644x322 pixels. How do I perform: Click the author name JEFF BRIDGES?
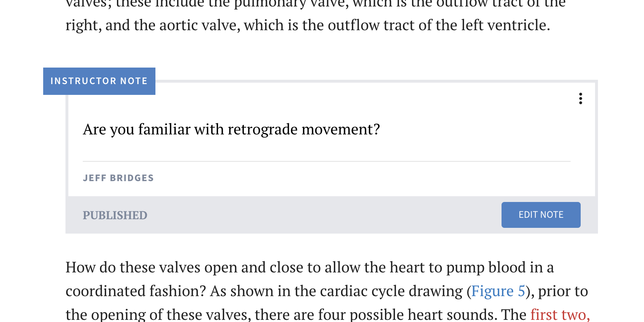pyautogui.click(x=118, y=178)
